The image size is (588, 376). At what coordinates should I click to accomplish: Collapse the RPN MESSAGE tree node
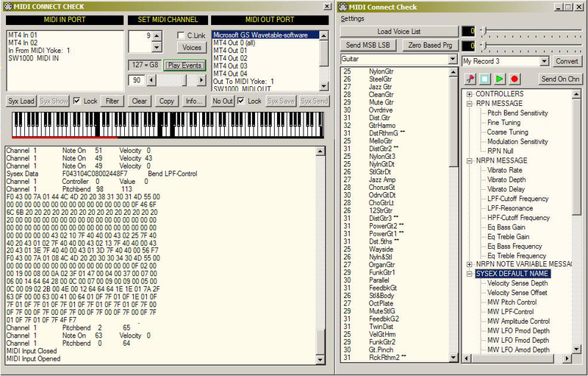point(469,104)
